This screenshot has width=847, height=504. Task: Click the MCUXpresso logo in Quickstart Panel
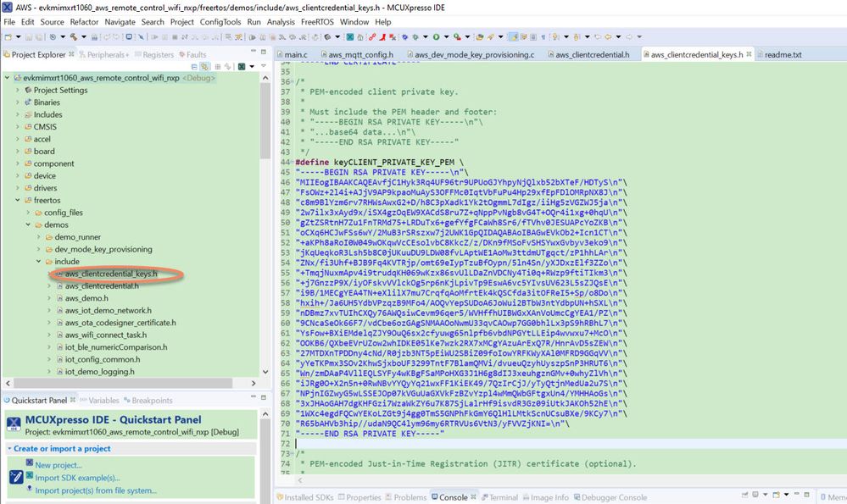click(14, 424)
